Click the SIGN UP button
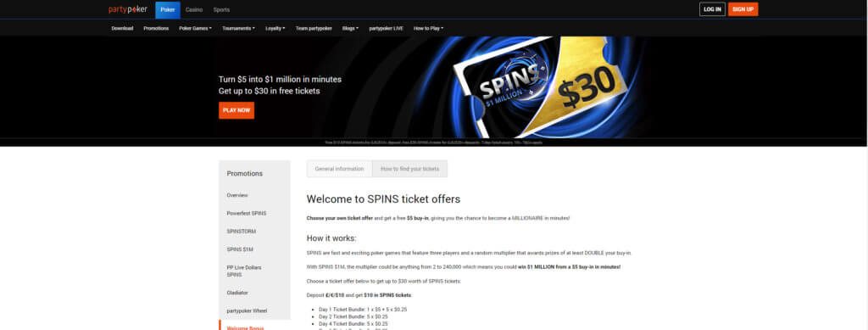This screenshot has width=868, height=330. (743, 9)
